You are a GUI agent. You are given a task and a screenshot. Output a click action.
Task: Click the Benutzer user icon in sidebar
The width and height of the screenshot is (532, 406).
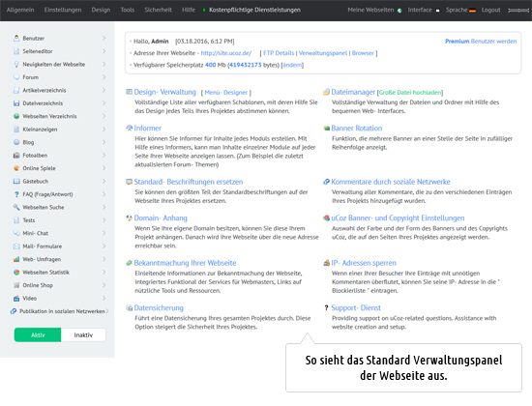(x=16, y=38)
